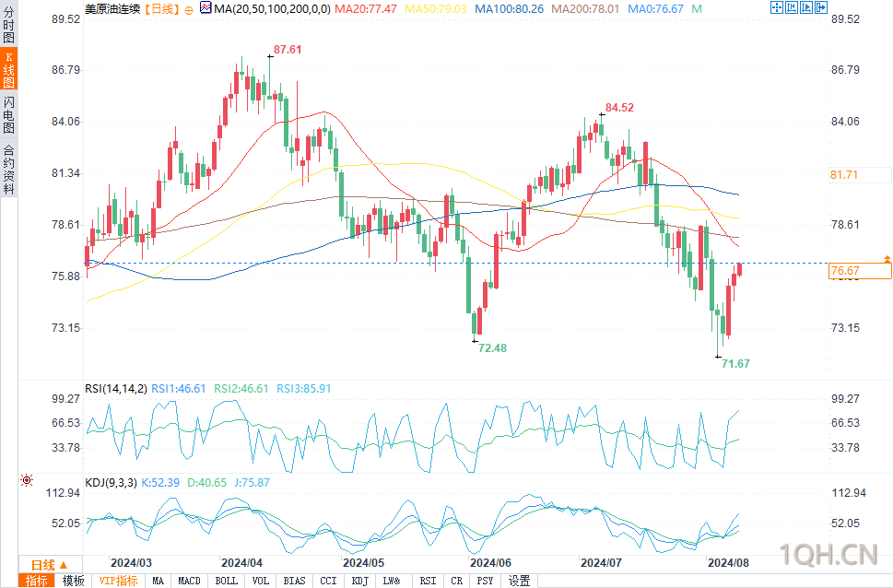Viewport: 893px width, 588px height.
Task: Switch to the 模板 tab
Action: click(74, 581)
